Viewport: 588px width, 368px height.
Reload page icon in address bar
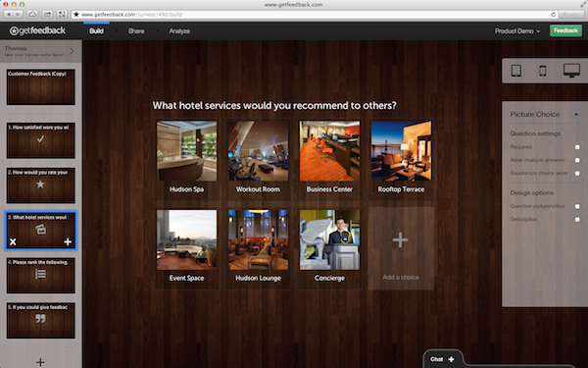[553, 15]
